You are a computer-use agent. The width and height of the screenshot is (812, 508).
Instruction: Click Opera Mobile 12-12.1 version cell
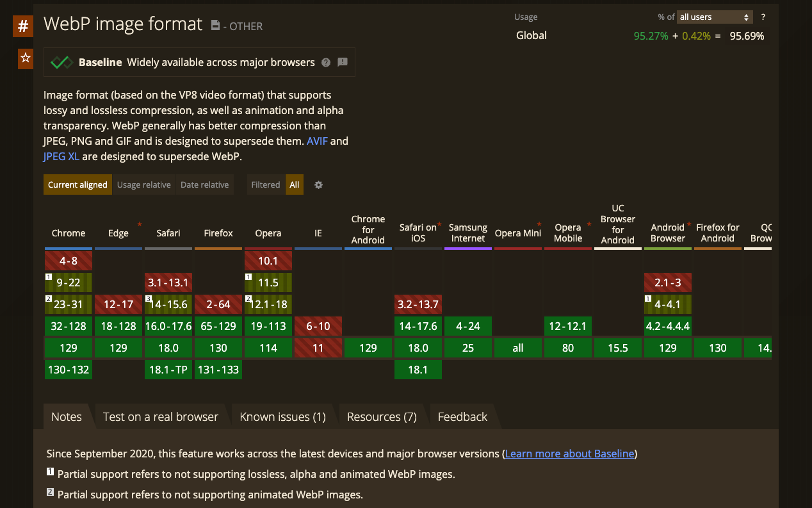[568, 326]
